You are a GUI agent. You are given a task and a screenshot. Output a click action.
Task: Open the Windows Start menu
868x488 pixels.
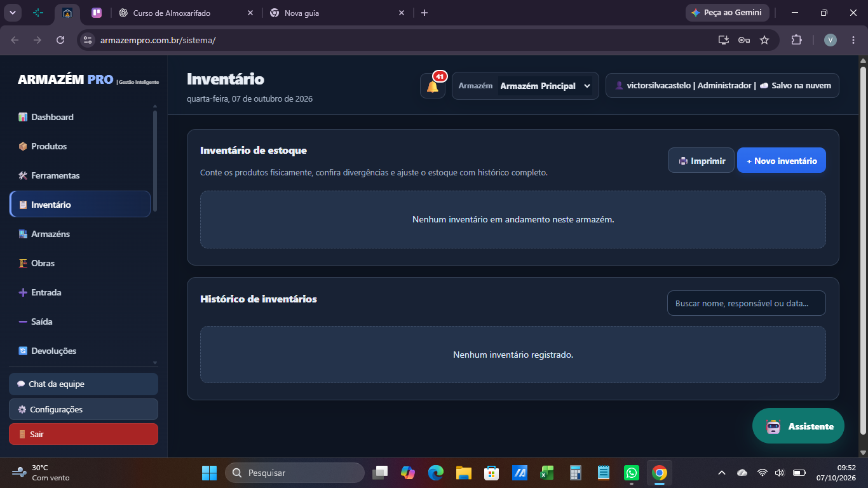coord(209,473)
